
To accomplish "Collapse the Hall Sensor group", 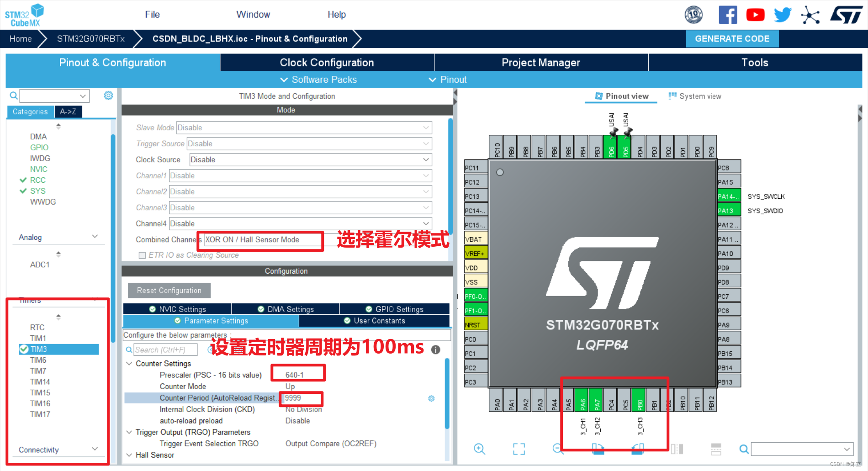I will tap(129, 455).
